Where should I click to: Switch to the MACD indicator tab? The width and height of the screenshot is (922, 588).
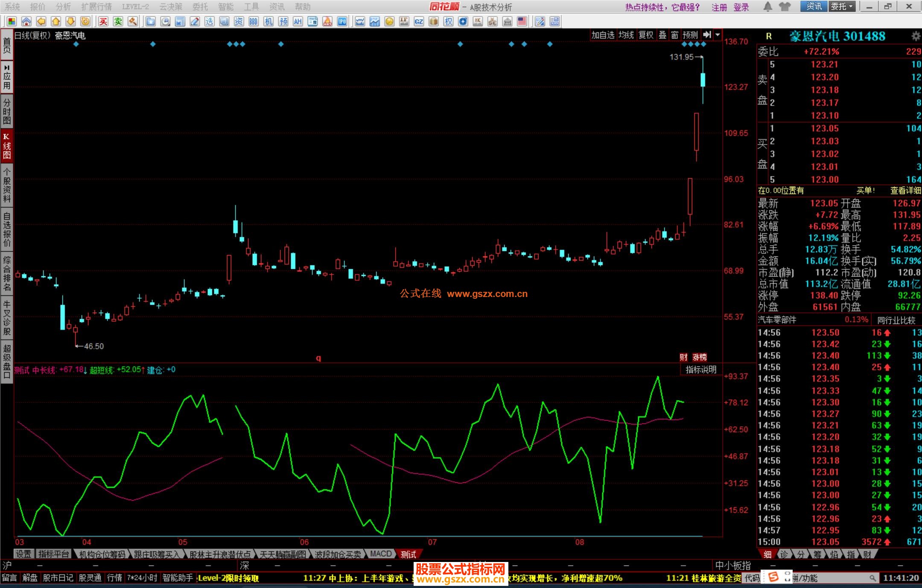coord(380,554)
